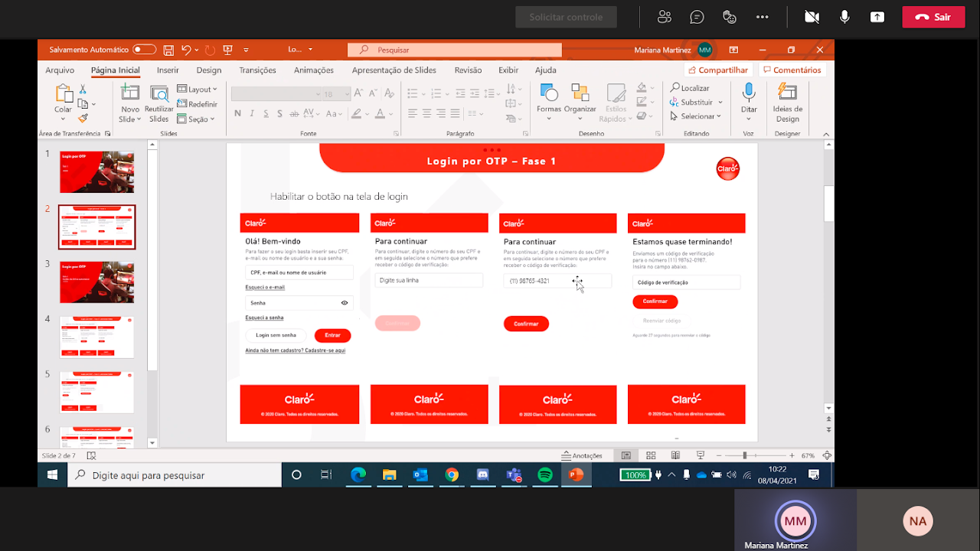Screen dimensions: 980x551
Task: Click the save icon in title bar
Action: 168,50
